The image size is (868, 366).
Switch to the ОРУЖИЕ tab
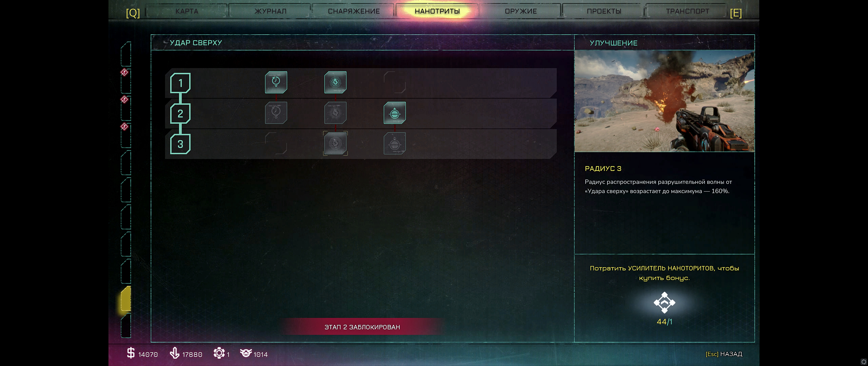pos(521,11)
